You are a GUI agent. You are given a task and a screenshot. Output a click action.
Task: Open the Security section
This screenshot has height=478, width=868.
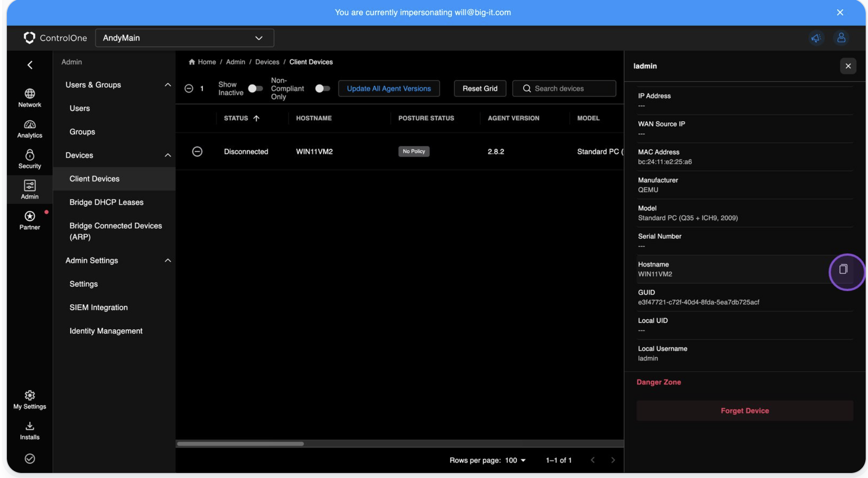click(x=29, y=159)
